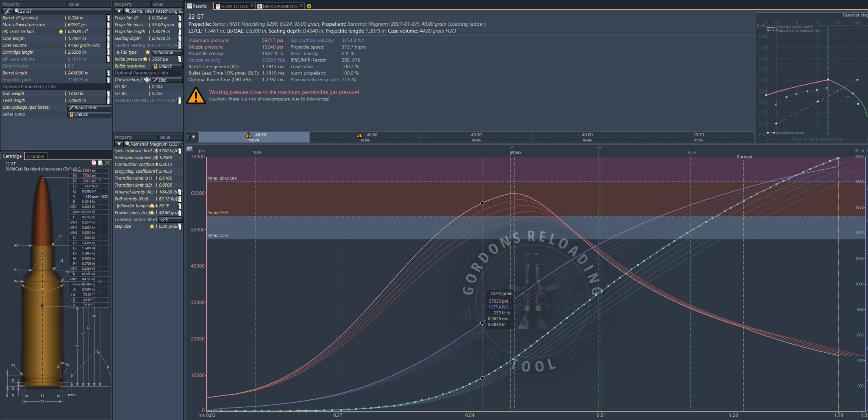Close the MEASUREMENTS tab
The width and height of the screenshot is (868, 420).
click(x=301, y=6)
